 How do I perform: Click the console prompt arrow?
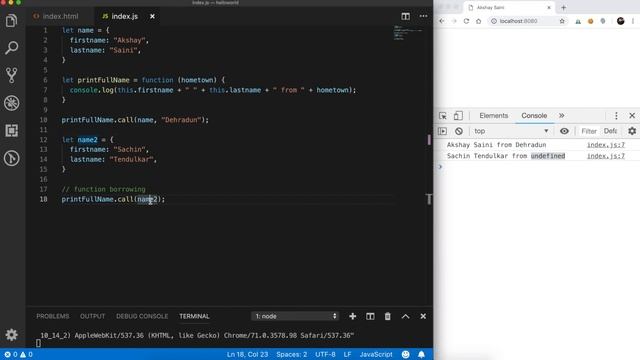pyautogui.click(x=440, y=167)
